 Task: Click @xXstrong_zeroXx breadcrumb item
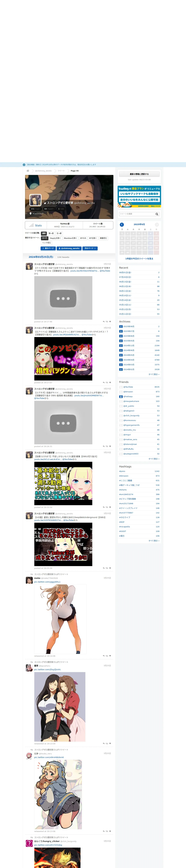[x=44, y=171]
